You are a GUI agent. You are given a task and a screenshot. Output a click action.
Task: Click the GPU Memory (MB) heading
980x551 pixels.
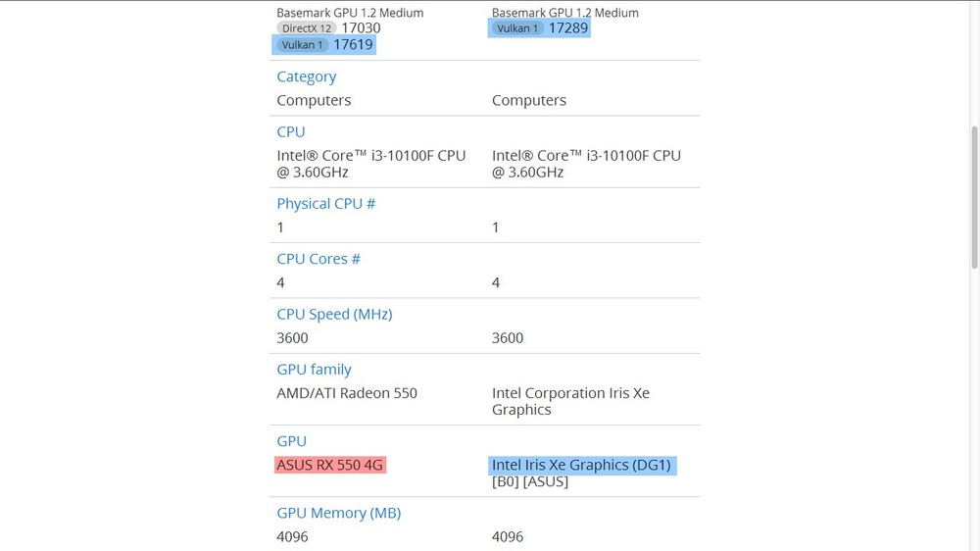[339, 513]
